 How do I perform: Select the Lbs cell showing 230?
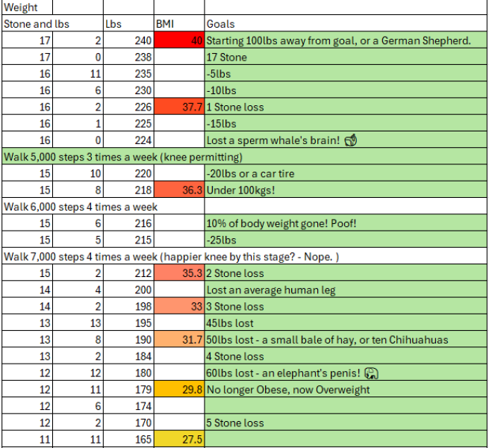click(x=128, y=90)
